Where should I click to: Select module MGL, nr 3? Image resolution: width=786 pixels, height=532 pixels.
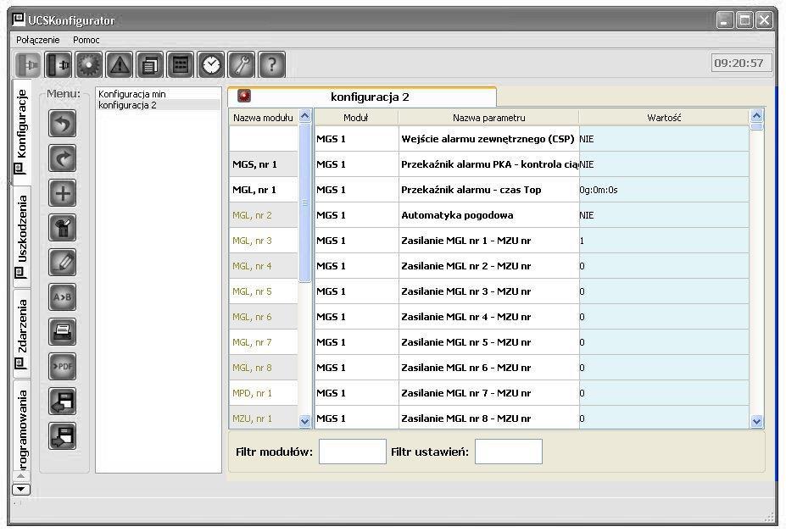tap(263, 241)
